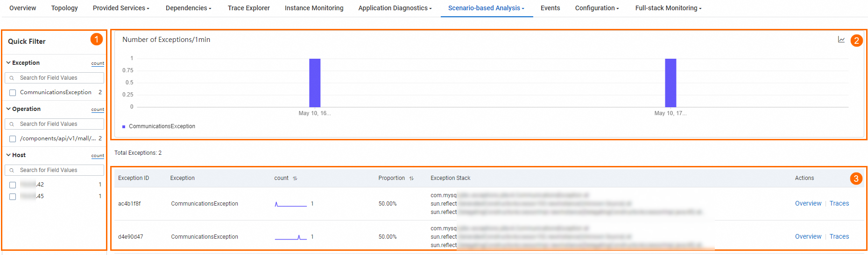Click the search icon in Exception filter

pos(12,78)
